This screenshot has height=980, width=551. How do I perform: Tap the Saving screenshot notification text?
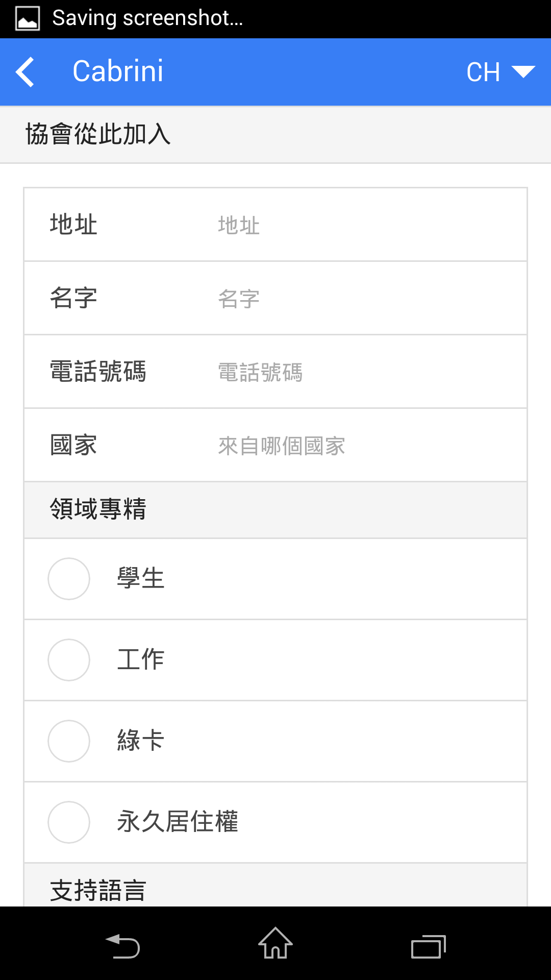pyautogui.click(x=147, y=18)
